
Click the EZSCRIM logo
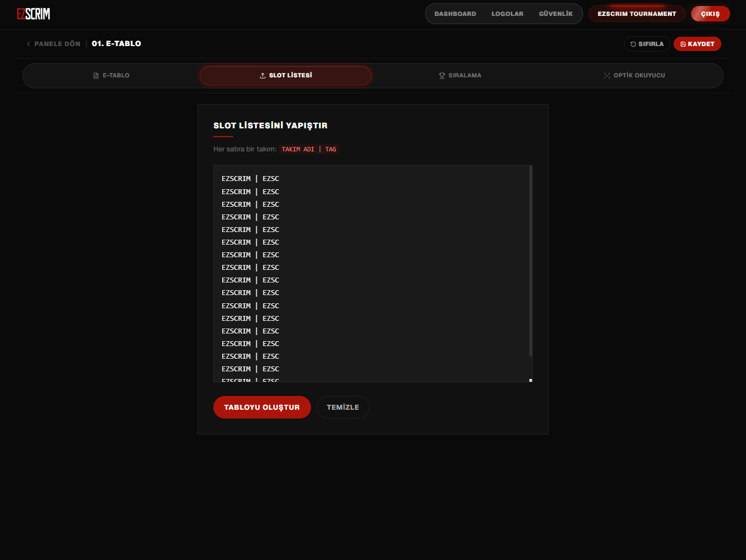[33, 14]
